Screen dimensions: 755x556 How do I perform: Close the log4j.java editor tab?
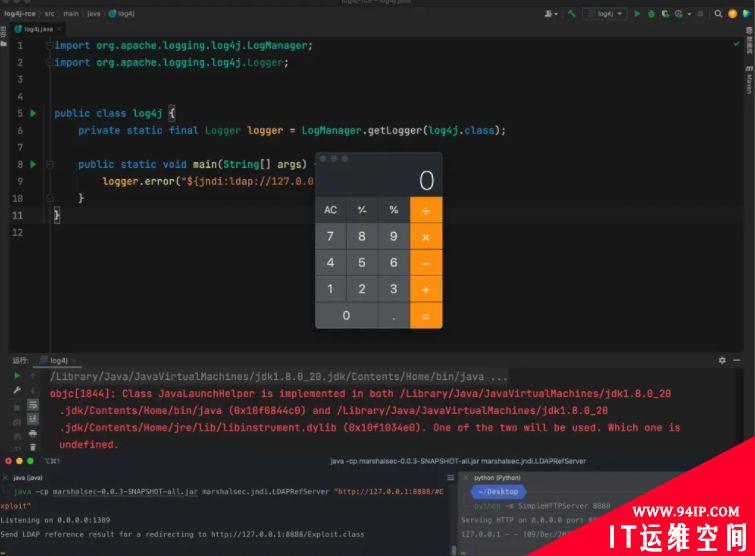(x=59, y=29)
